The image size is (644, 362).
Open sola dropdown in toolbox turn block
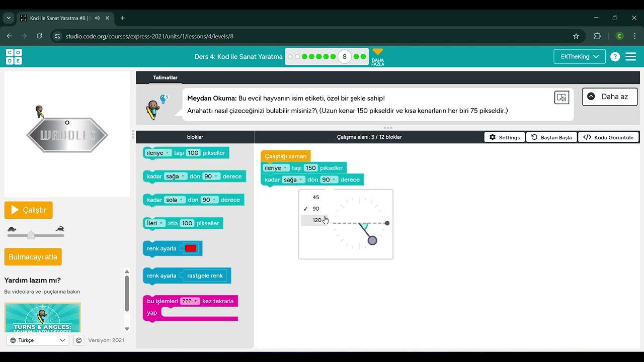pos(175,200)
